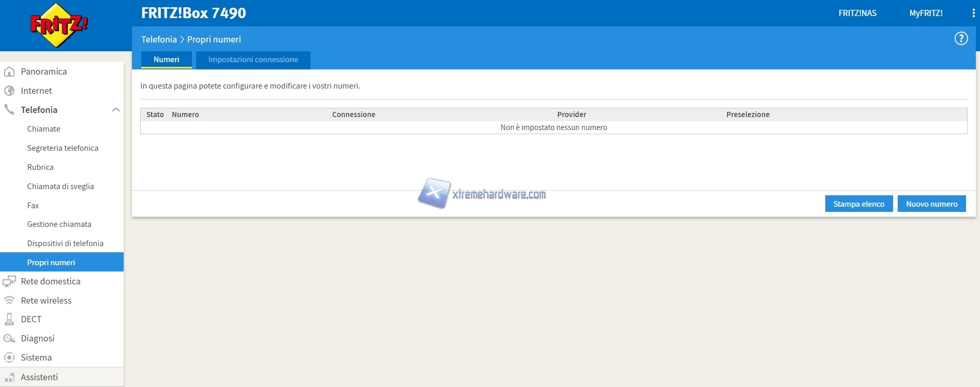Click the Diagnosi icon in sidebar
This screenshot has height=387, width=980.
(x=9, y=338)
